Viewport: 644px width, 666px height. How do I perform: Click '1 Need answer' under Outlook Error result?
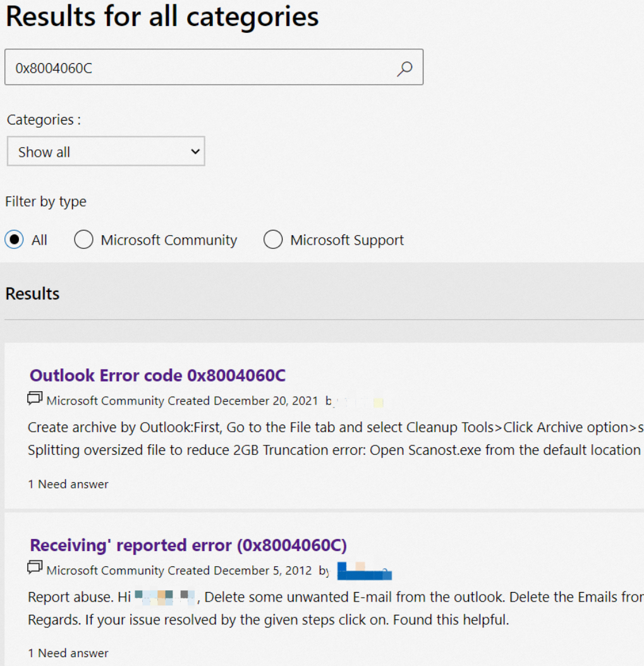68,484
